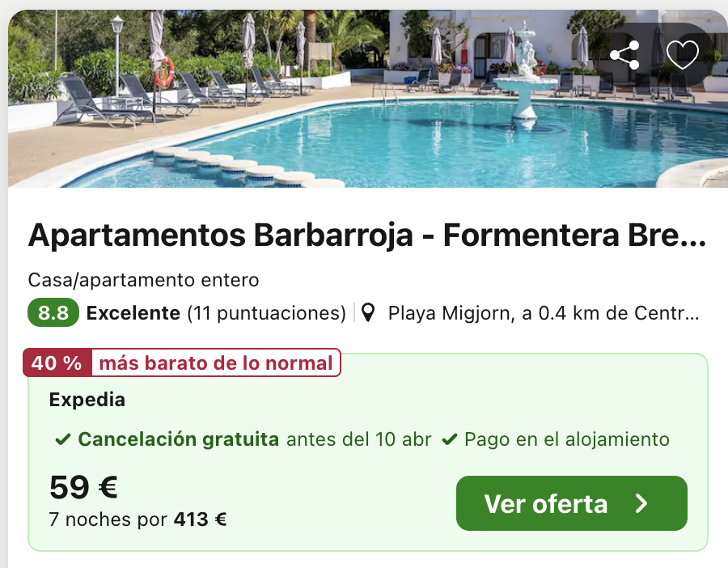View Excelente 11 puntuaciones reviews
728x568 pixels.
tap(216, 313)
